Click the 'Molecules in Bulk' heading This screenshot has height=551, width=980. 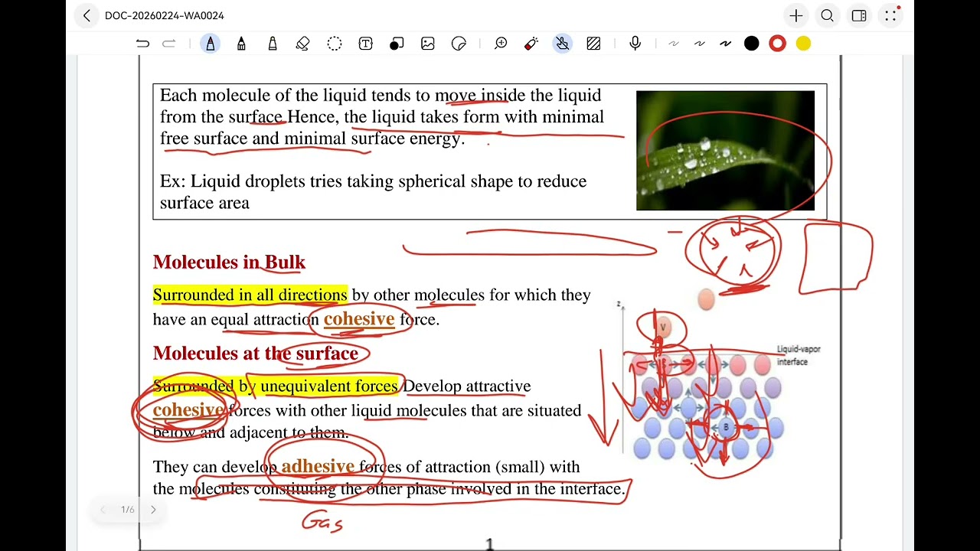pos(229,262)
